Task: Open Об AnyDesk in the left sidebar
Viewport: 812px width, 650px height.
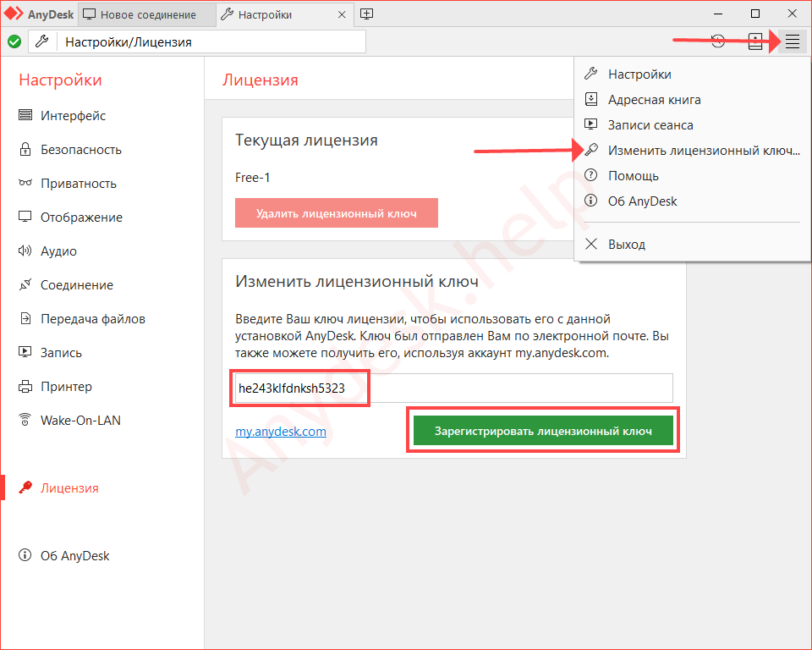Action: (x=64, y=555)
